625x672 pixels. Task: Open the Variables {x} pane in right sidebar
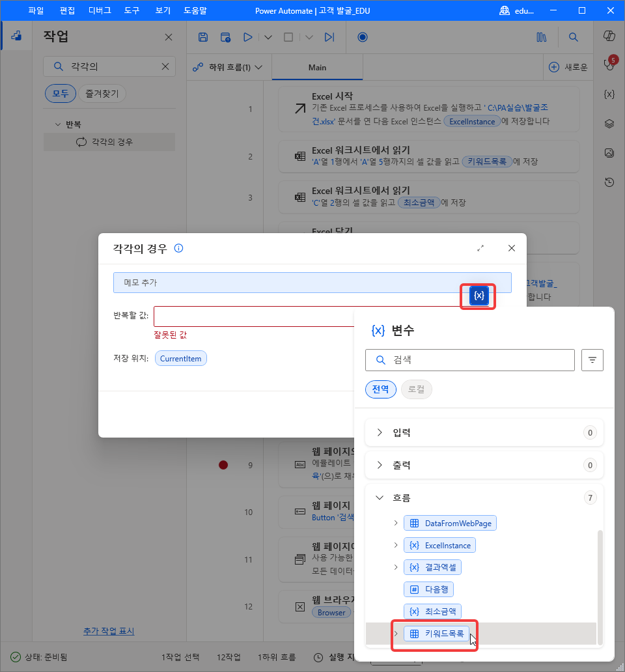[609, 94]
